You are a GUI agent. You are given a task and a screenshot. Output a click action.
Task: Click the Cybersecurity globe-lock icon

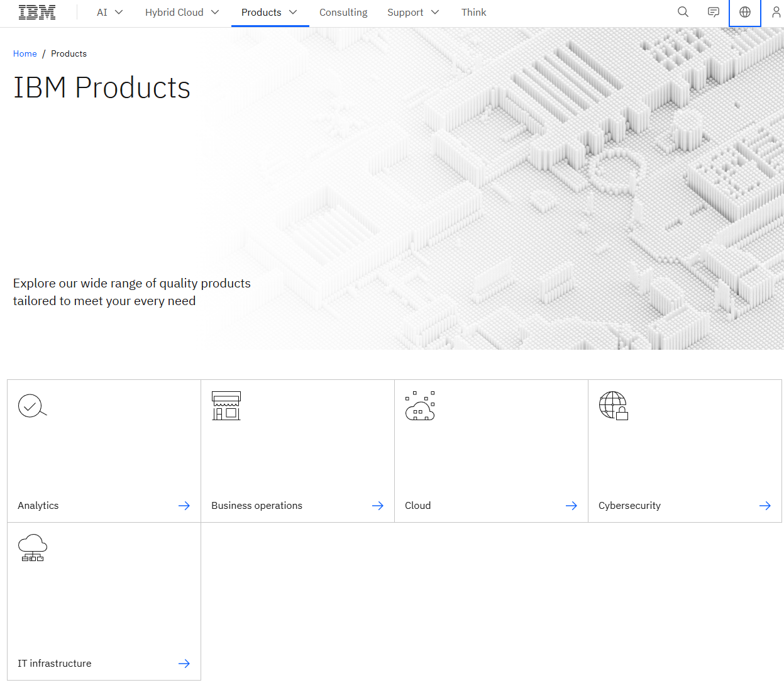[x=613, y=406]
